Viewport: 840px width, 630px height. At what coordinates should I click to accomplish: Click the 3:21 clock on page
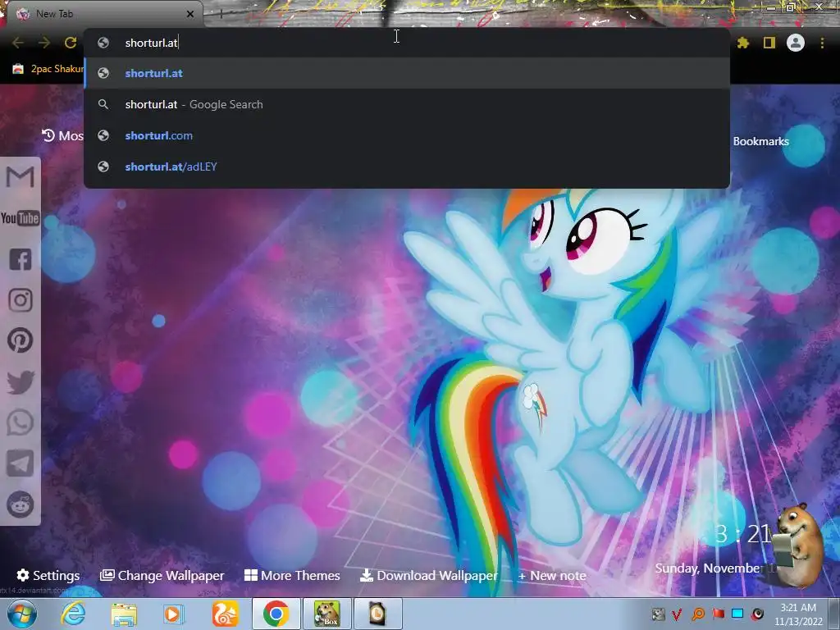coord(743,533)
